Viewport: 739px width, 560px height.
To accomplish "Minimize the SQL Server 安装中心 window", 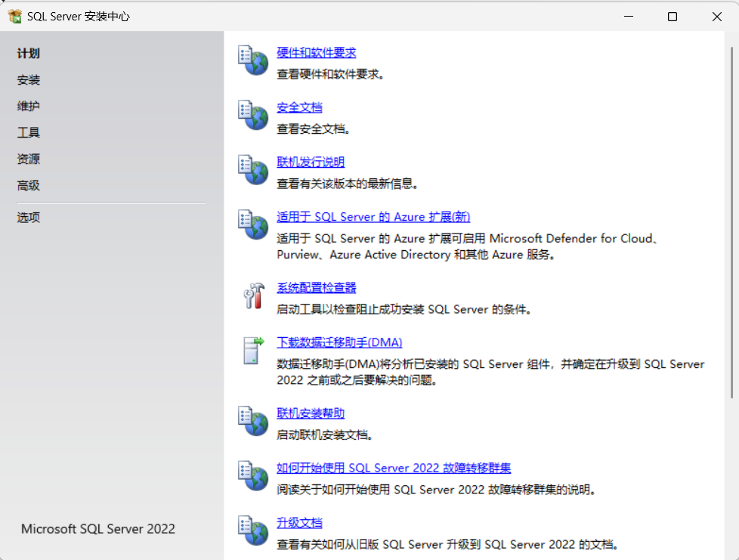I will tap(629, 17).
